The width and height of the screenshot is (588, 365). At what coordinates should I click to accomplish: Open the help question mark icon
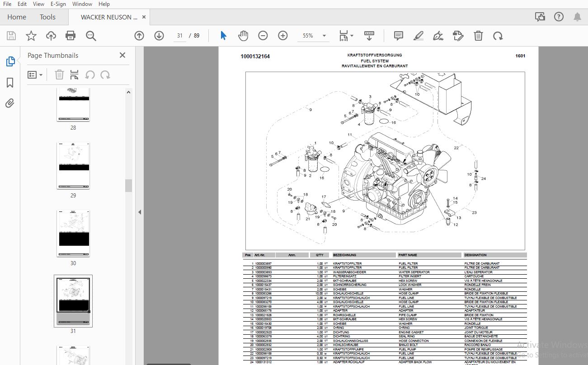[559, 17]
